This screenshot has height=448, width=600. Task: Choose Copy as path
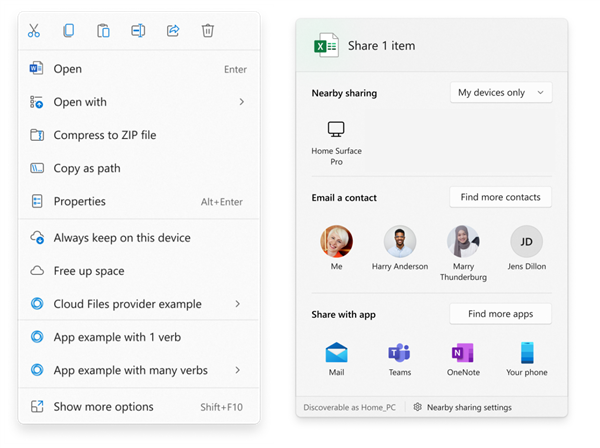(x=86, y=168)
